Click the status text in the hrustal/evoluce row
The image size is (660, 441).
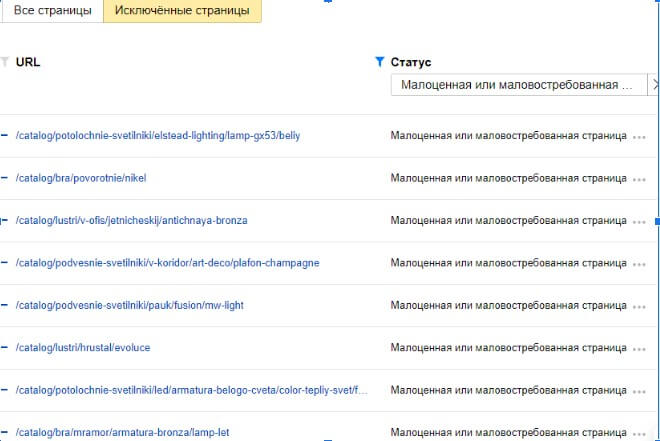508,348
